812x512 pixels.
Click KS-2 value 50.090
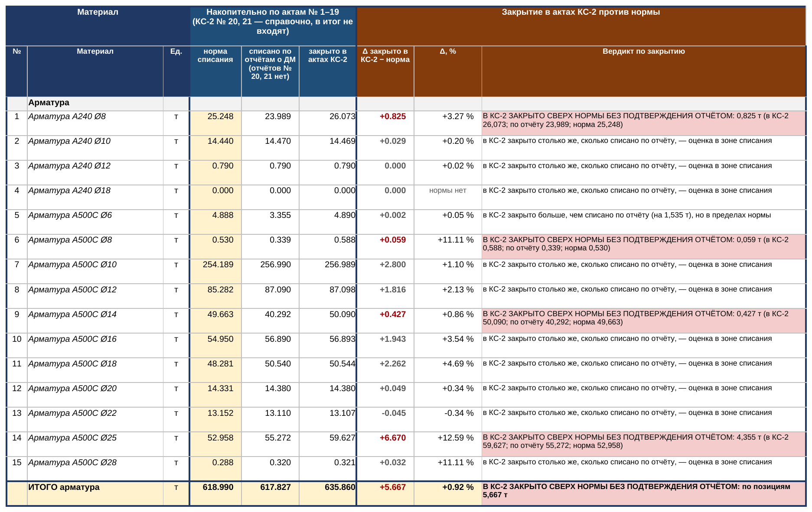pyautogui.click(x=327, y=321)
